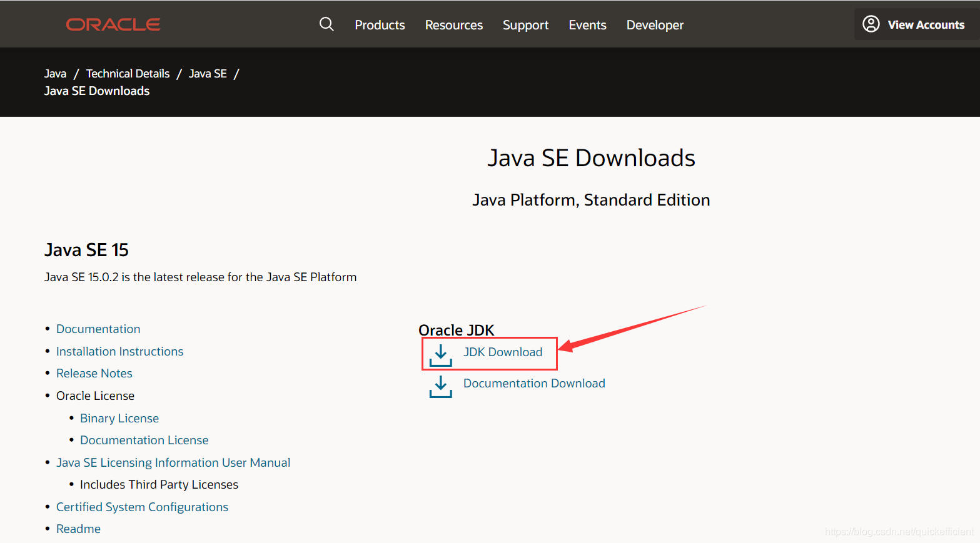Open Java SE Licensing Information User Manual
Image resolution: width=980 pixels, height=543 pixels.
coord(173,462)
